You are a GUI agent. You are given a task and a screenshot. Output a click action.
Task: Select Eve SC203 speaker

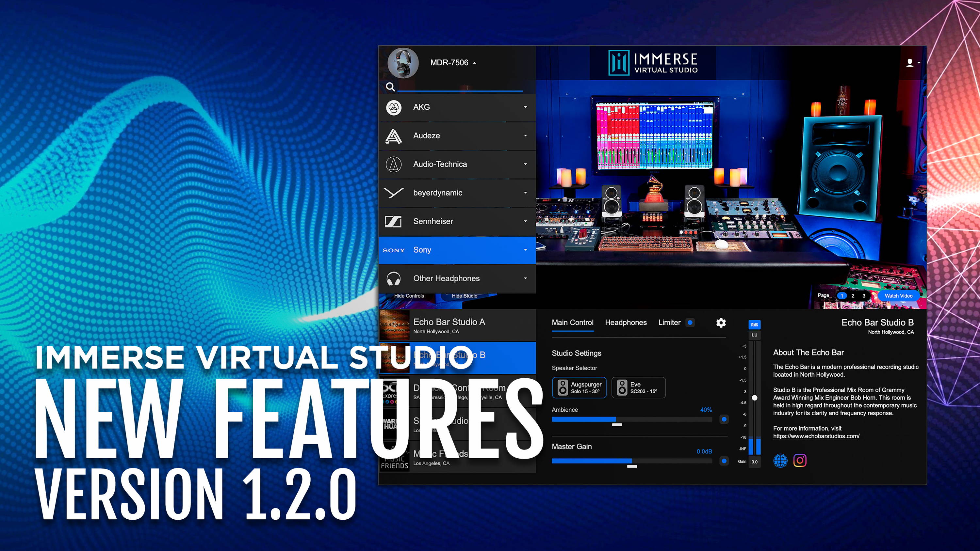638,388
